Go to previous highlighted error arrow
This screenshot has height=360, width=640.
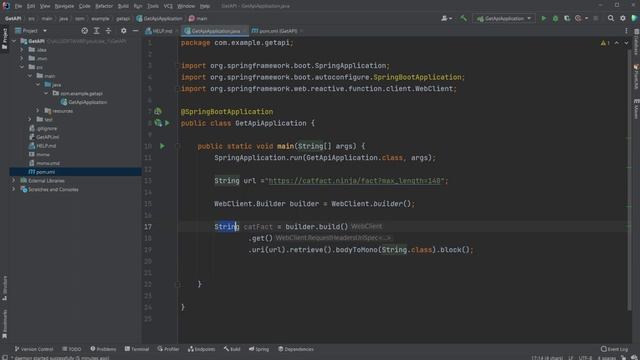[x=617, y=43]
